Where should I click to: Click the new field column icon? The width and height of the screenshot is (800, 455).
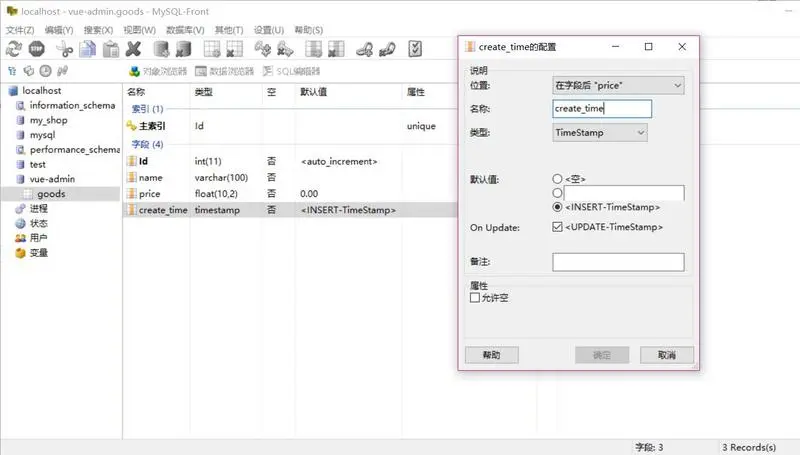pos(313,49)
